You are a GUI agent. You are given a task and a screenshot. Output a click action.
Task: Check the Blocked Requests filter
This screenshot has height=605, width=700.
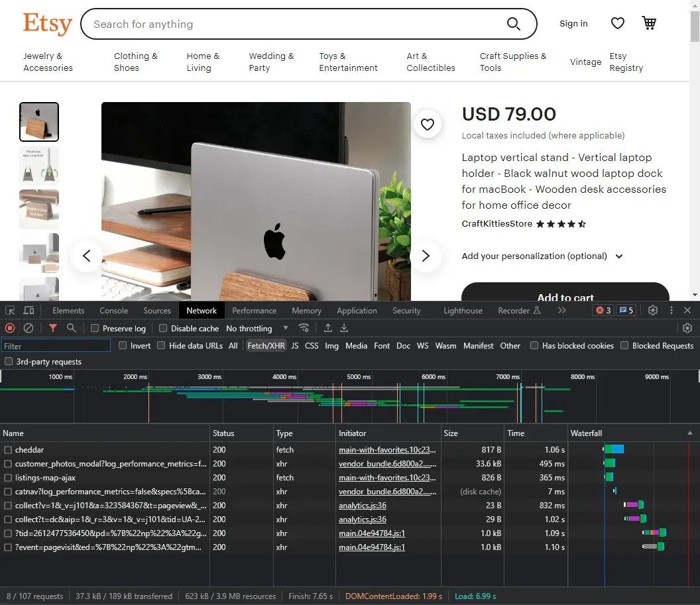(624, 345)
